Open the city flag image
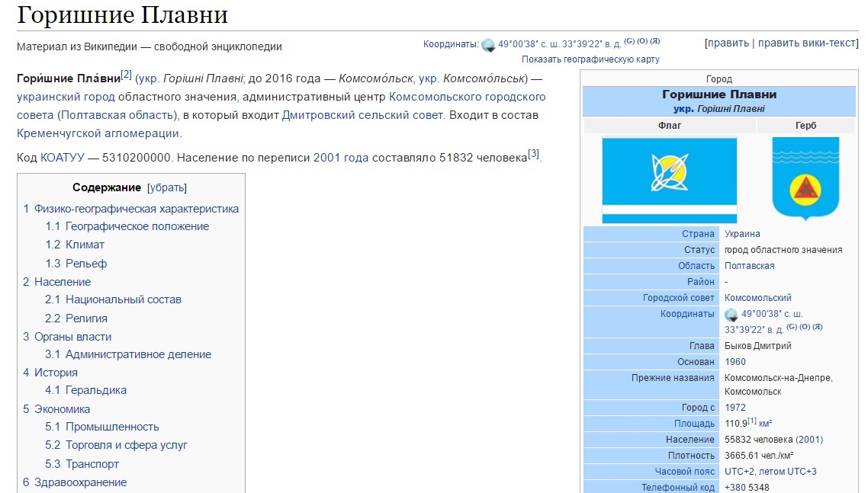The width and height of the screenshot is (868, 493). pyautogui.click(x=669, y=180)
